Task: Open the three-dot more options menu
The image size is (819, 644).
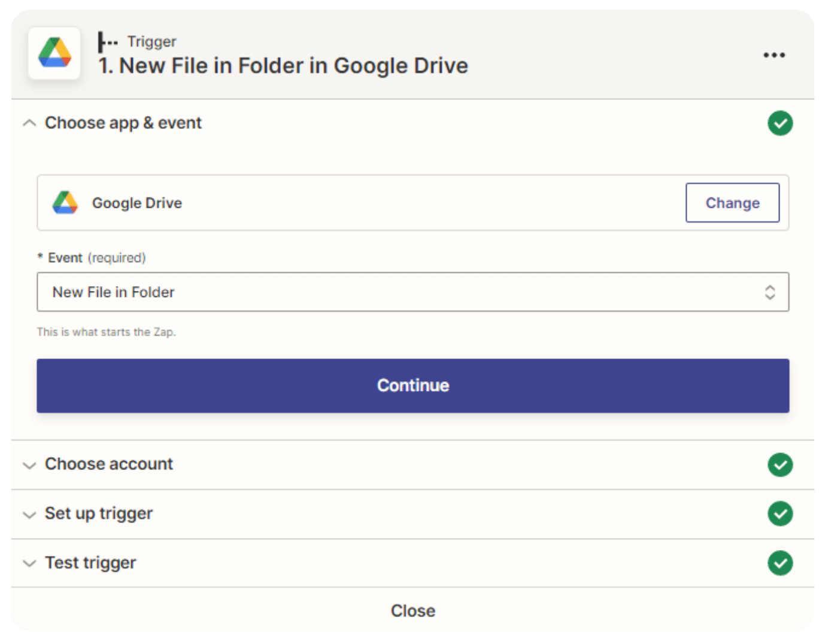Action: coord(773,55)
